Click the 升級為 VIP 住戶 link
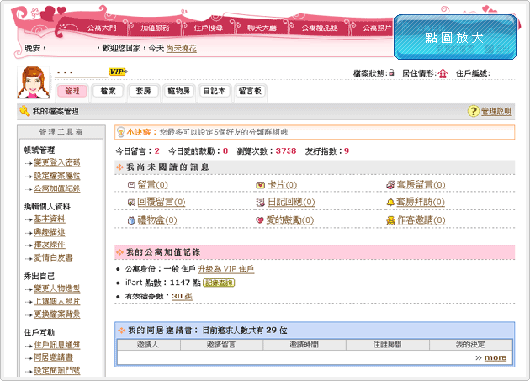This screenshot has height=381, width=530. (226, 269)
